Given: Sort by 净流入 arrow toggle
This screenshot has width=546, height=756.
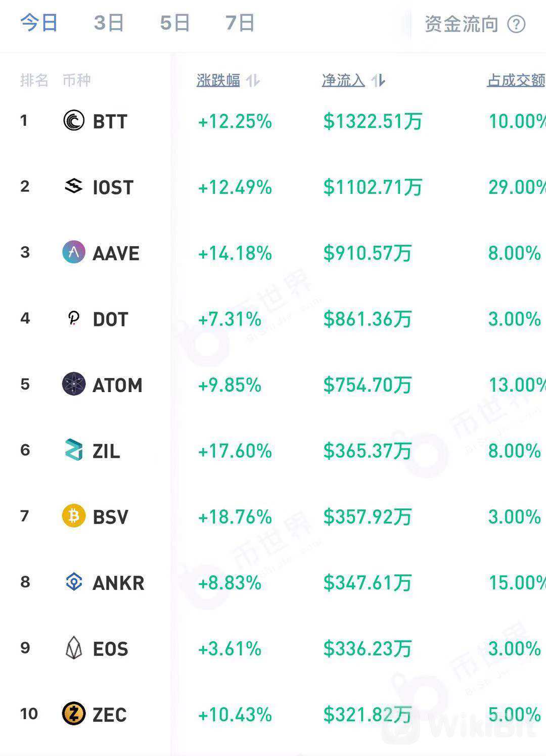Looking at the screenshot, I should (x=378, y=80).
